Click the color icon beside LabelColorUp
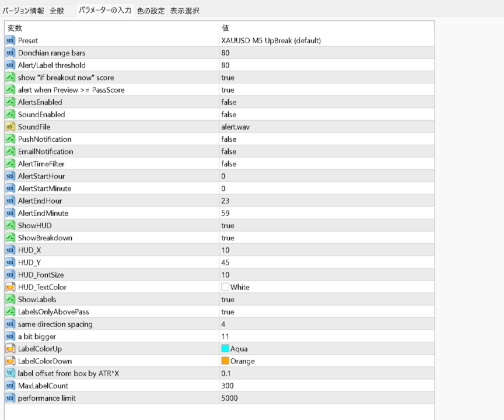 pos(10,349)
